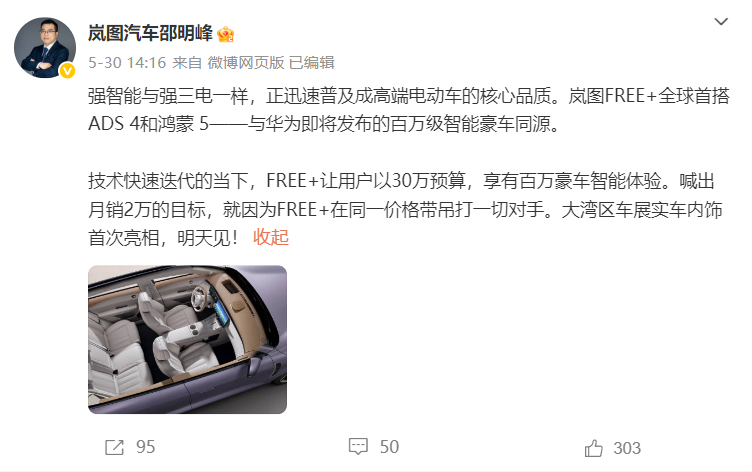The height and width of the screenshot is (472, 752).
Task: Expand the post options chevron menu
Action: (721, 22)
